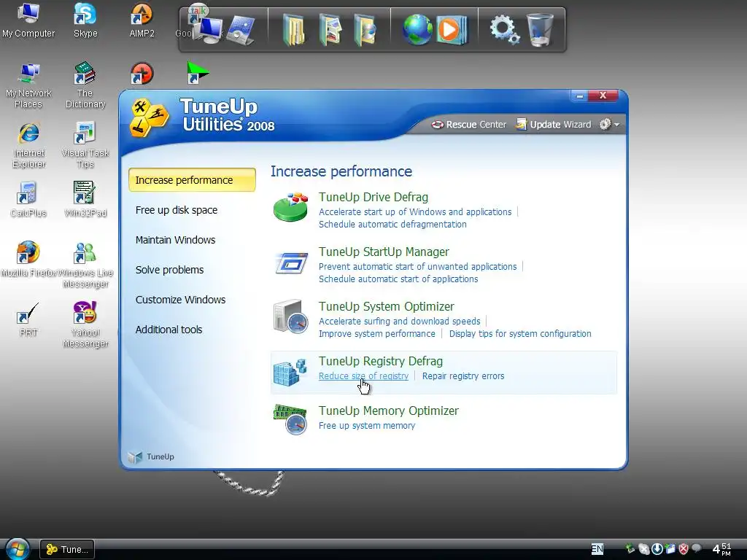
Task: Select the Mozilla Firefox desktop shortcut
Action: coord(28,259)
